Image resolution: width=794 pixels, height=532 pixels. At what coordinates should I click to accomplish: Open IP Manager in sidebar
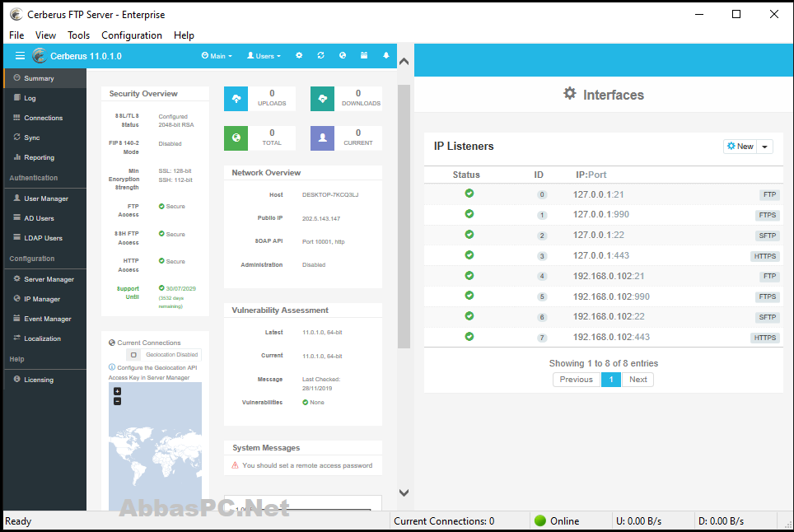[45, 299]
